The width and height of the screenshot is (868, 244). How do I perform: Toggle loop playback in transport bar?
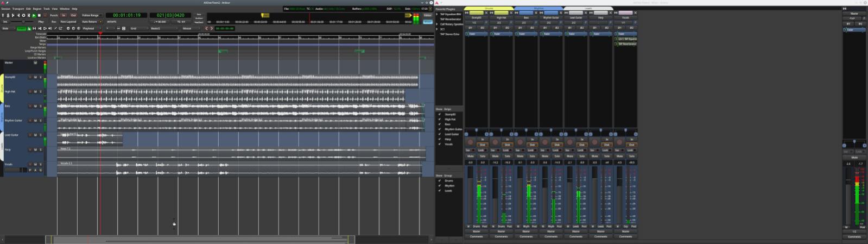pos(23,15)
